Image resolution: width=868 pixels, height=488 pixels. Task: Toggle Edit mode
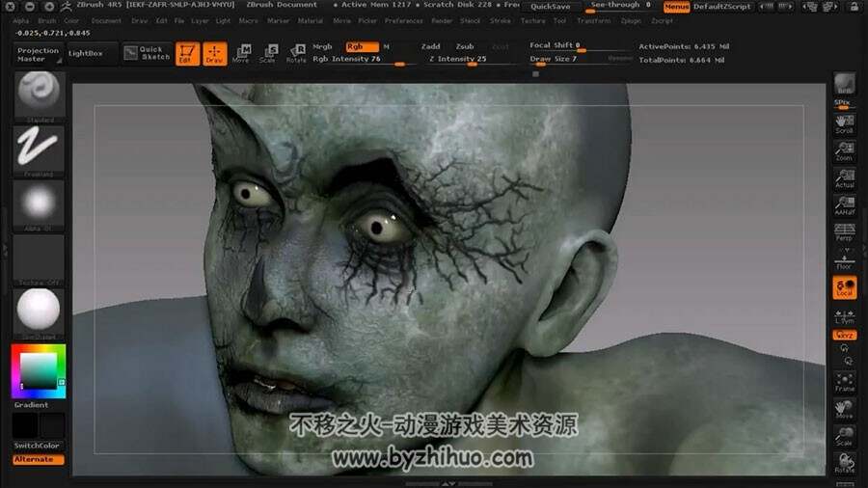click(x=188, y=54)
